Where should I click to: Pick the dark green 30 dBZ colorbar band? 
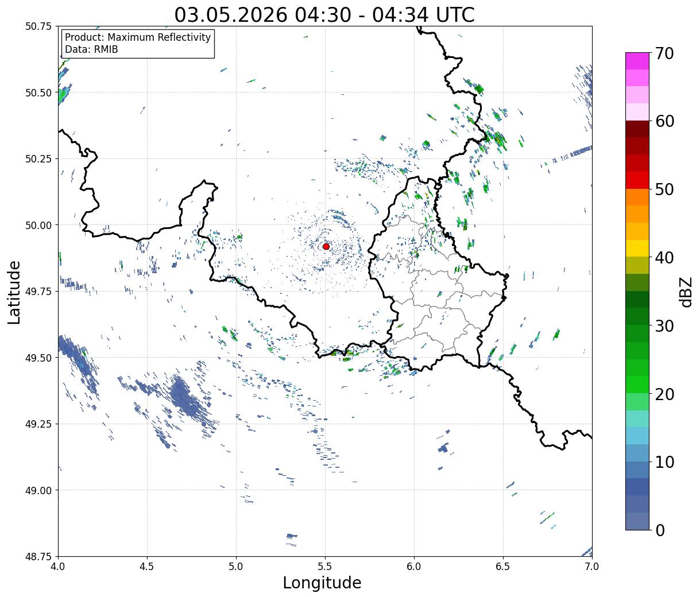pos(637,316)
